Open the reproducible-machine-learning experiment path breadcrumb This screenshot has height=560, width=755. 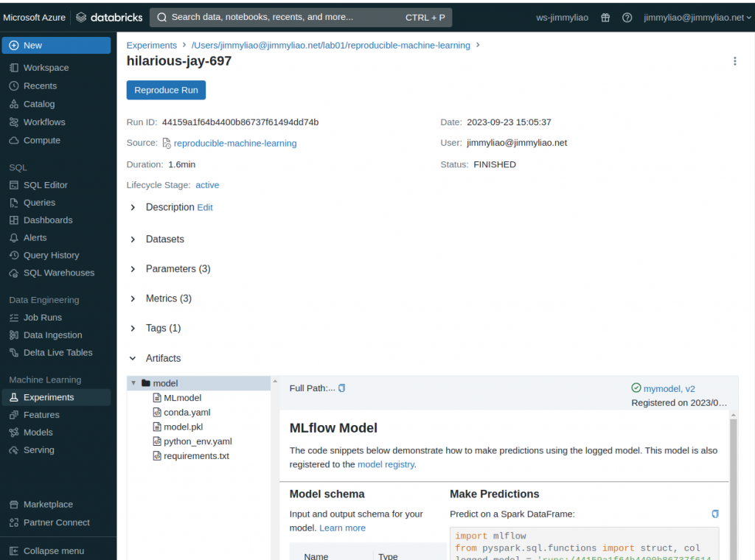point(330,45)
